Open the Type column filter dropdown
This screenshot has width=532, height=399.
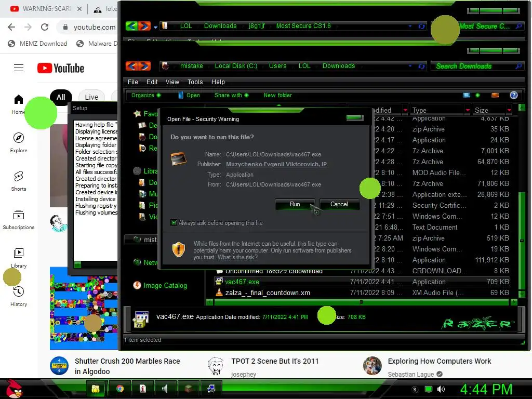pos(468,110)
